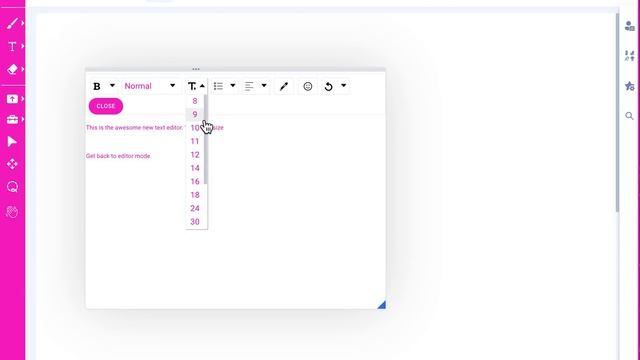The image size is (640, 360).
Task: Open the alignment dropdown arrow
Action: [264, 86]
